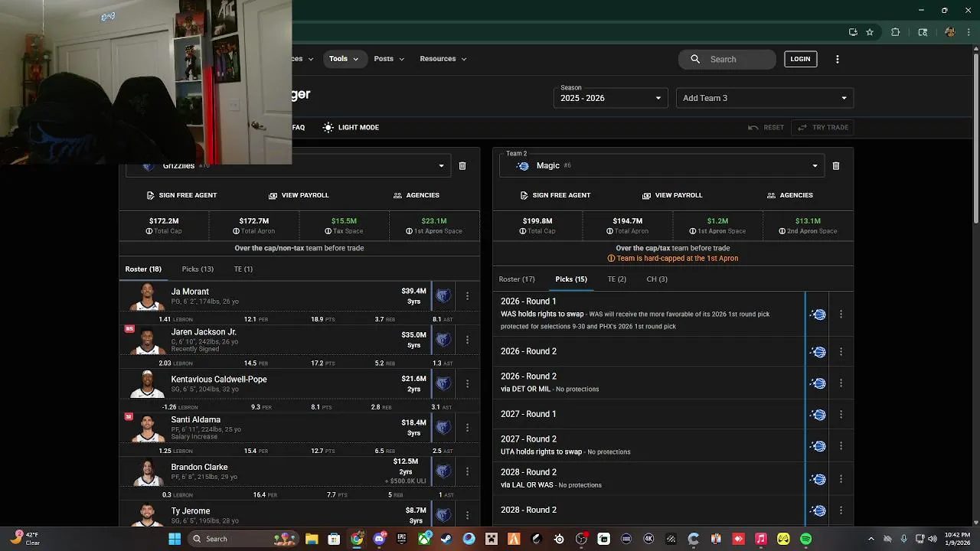The width and height of the screenshot is (980, 551).
Task: Click Magic logo on 2026 Round 1 pick
Action: (x=818, y=315)
